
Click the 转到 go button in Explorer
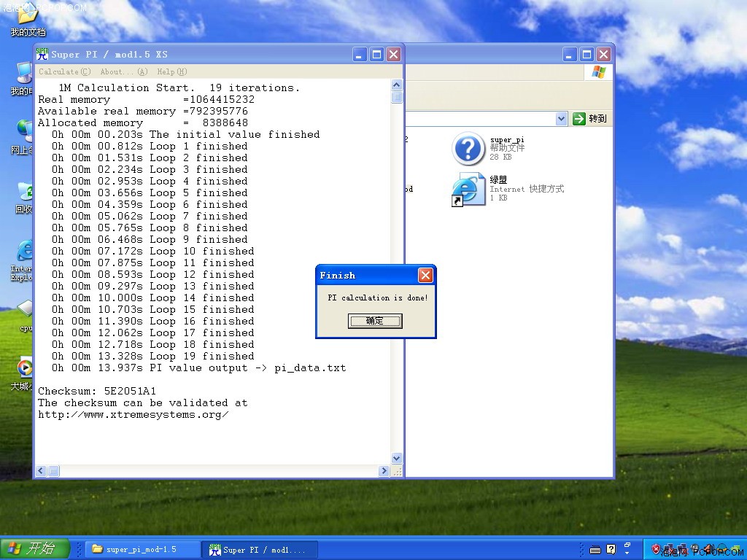590,119
